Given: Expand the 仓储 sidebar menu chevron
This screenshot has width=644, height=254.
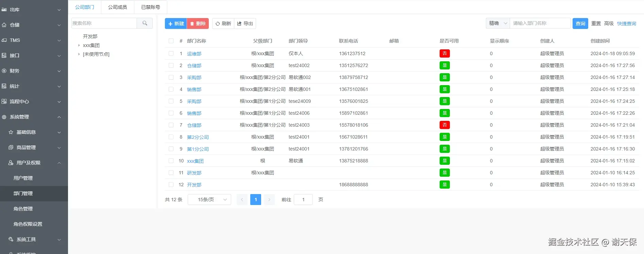Looking at the screenshot, I should 59,25.
